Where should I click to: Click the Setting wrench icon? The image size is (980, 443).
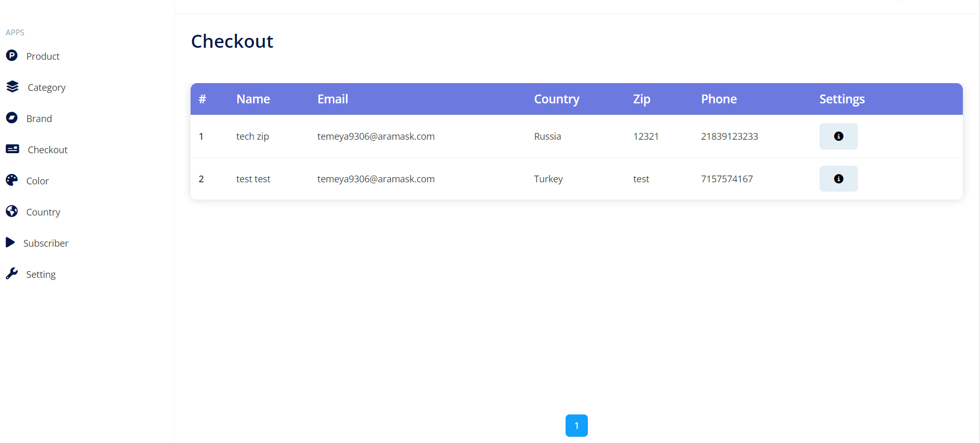[11, 274]
